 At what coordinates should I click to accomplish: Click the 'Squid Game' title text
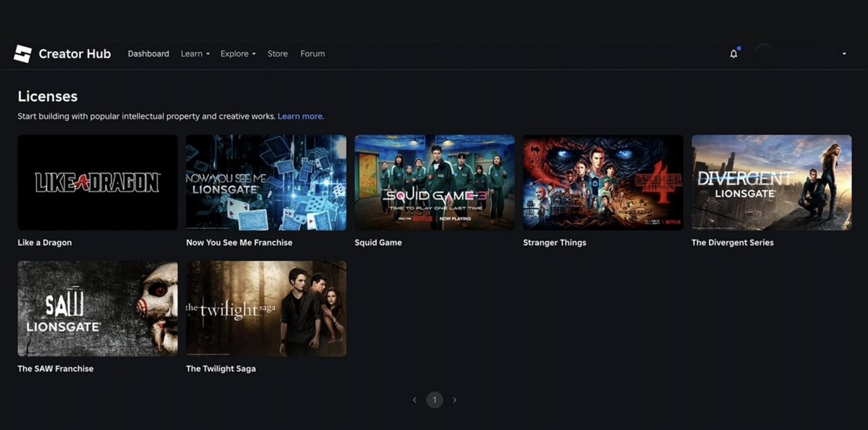tap(378, 243)
